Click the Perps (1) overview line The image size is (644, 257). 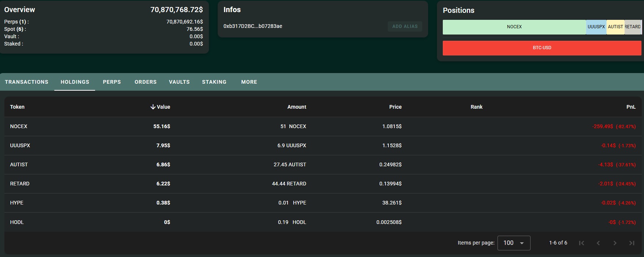17,22
